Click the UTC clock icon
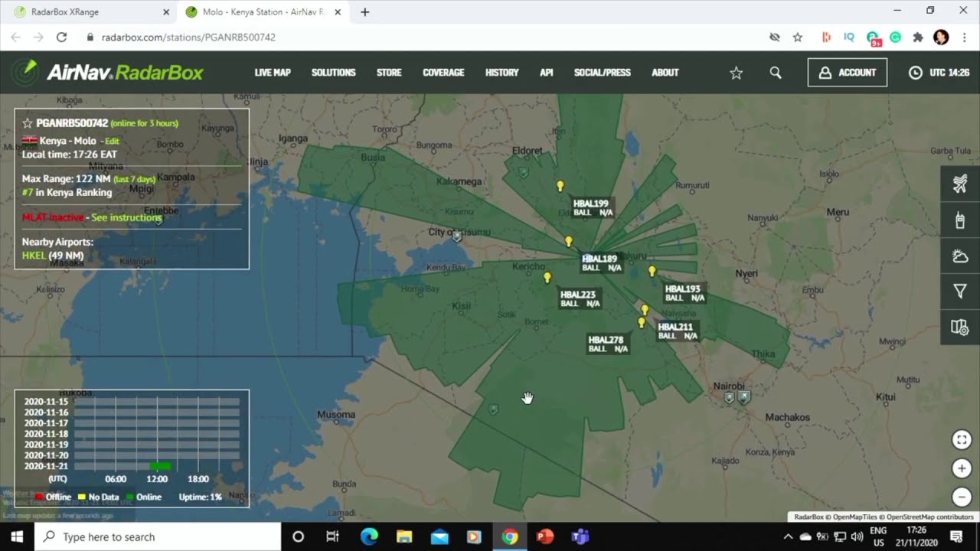 tap(916, 73)
